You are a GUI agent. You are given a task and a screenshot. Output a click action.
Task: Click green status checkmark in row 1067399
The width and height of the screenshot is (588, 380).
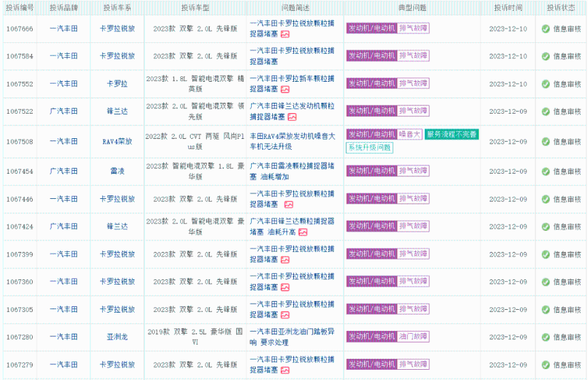tap(546, 254)
